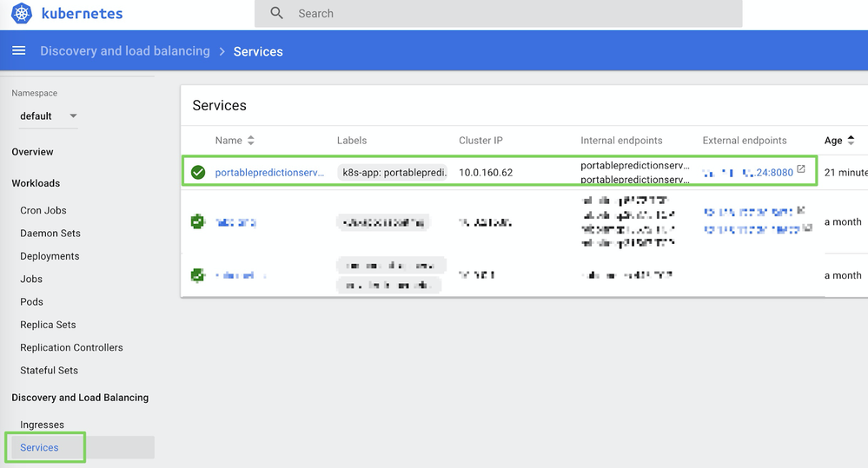This screenshot has height=468, width=868.
Task: Click the green status checkmark for portablepredictionserver
Action: (198, 172)
